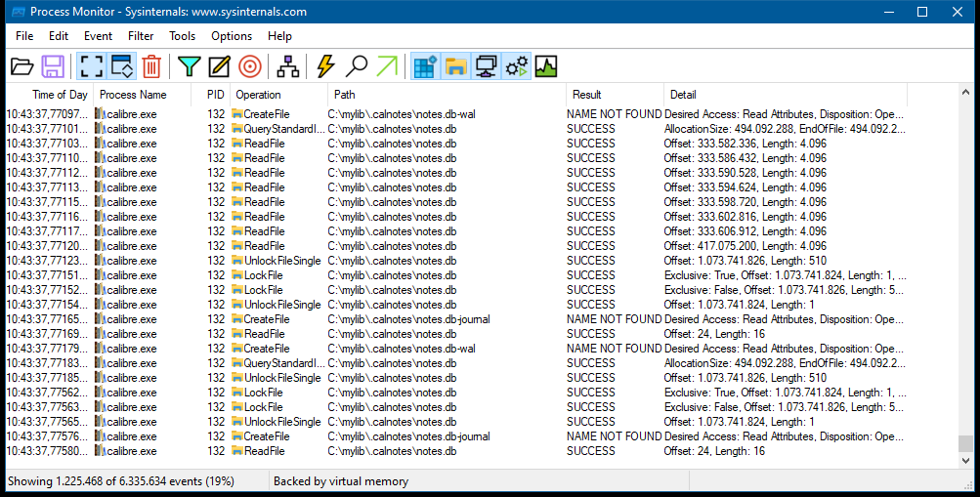Open Find with the magnifier icon
Screen dimensions: 980x497
tap(357, 66)
